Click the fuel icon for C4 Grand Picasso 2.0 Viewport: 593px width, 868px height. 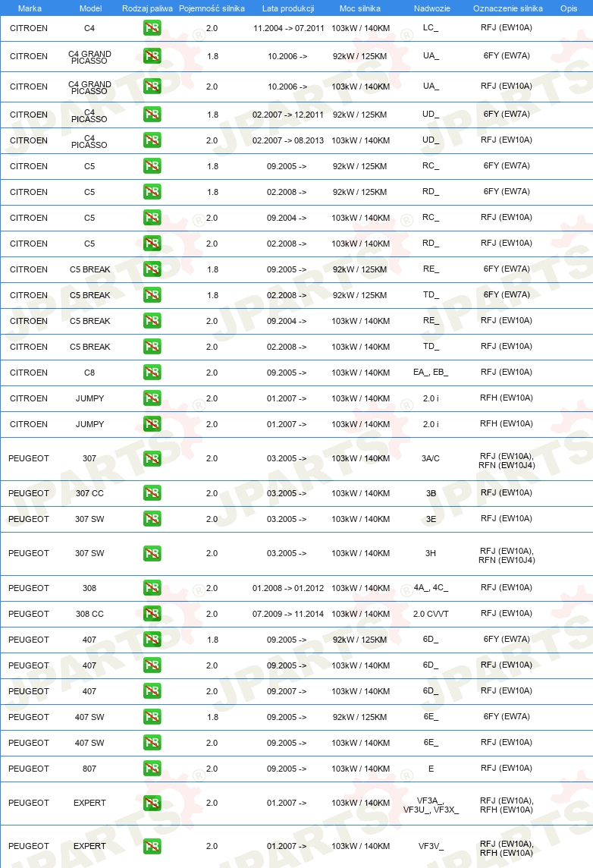click(x=152, y=86)
